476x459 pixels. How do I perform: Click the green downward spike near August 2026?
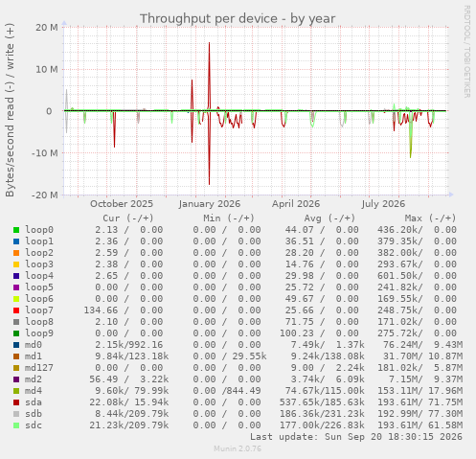click(411, 134)
